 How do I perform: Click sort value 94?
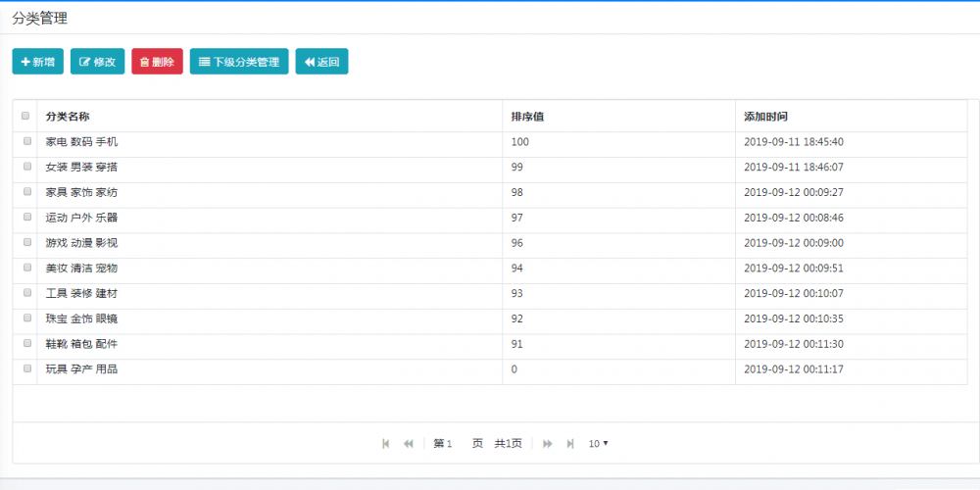(516, 269)
